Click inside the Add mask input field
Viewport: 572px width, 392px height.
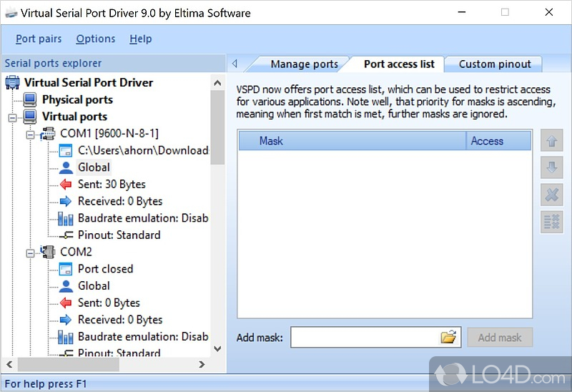[x=363, y=338]
